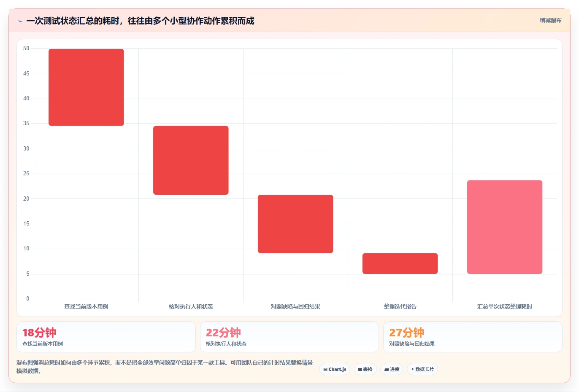Click the 增减瀑布 label in header
The image size is (579, 392).
(550, 20)
